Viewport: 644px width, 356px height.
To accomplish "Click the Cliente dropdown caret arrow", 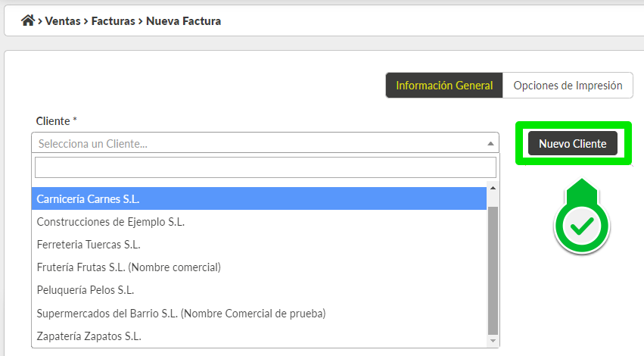I will point(490,143).
